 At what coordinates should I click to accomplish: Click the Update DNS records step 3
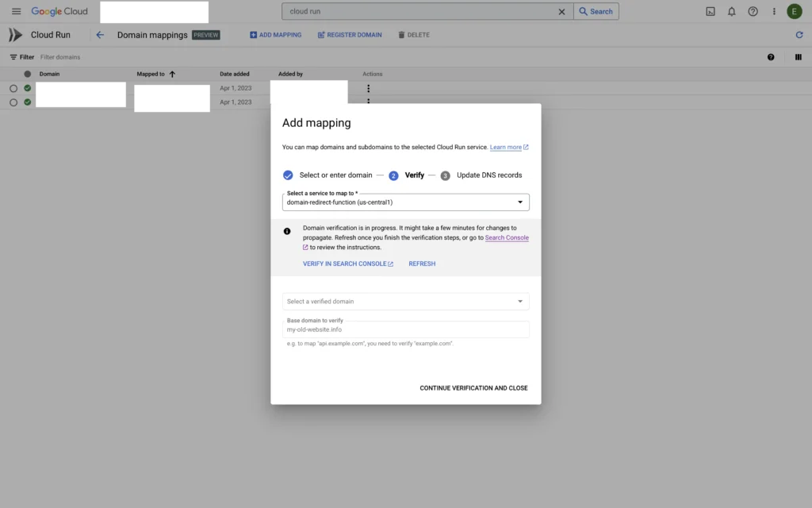tap(481, 175)
